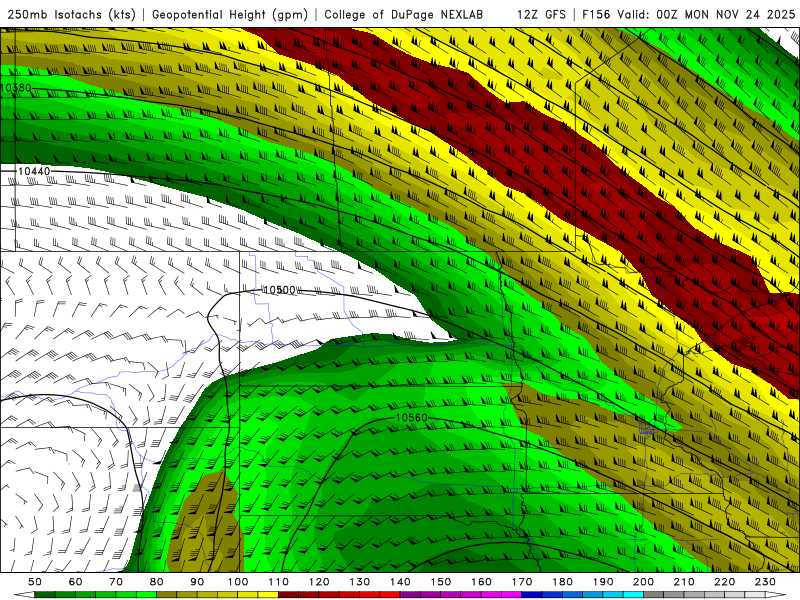Click the 140 value on the color scale
Viewport: 800px width, 600px height.
[400, 582]
